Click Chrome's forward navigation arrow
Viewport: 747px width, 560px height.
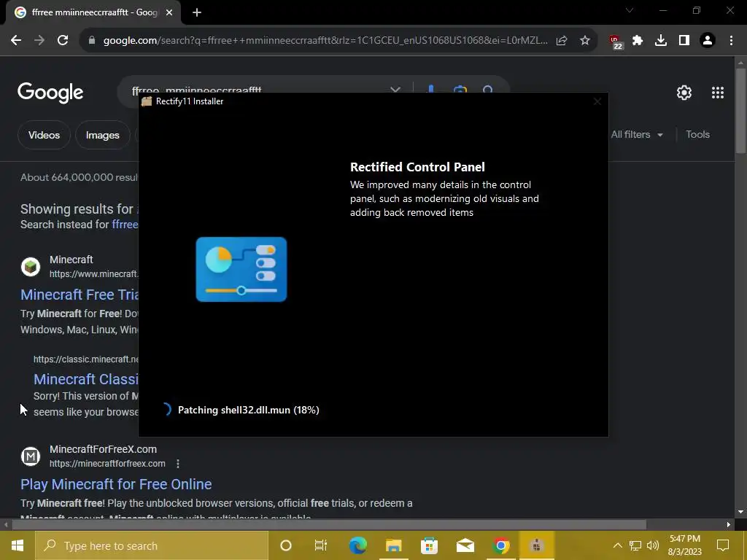click(39, 41)
